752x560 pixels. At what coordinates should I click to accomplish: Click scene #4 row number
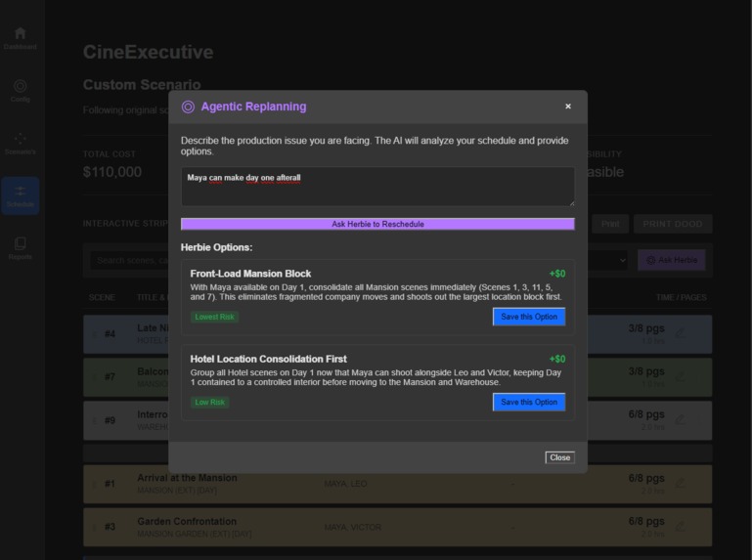(x=110, y=333)
